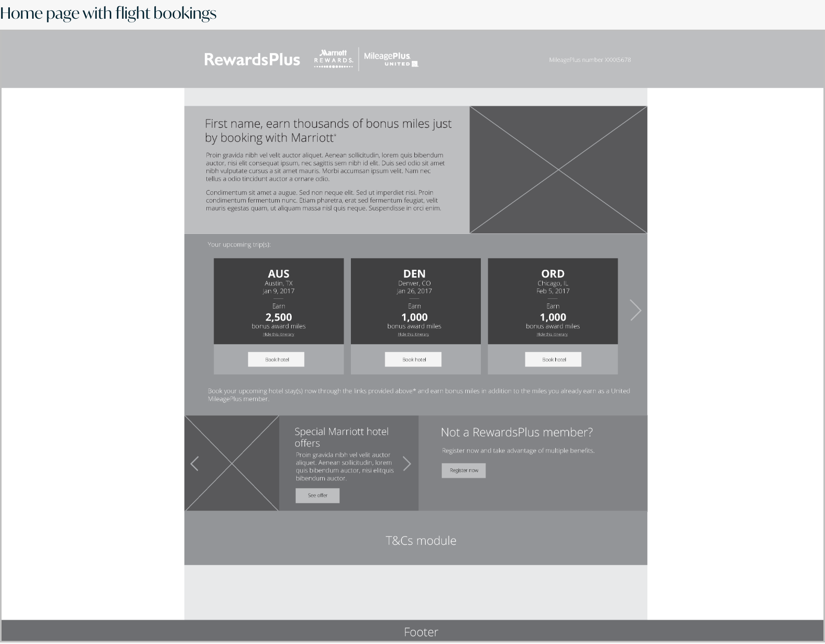Screen dimensions: 825x644
Task: Click the MileagePlus number XXXX5678 text
Action: (590, 60)
